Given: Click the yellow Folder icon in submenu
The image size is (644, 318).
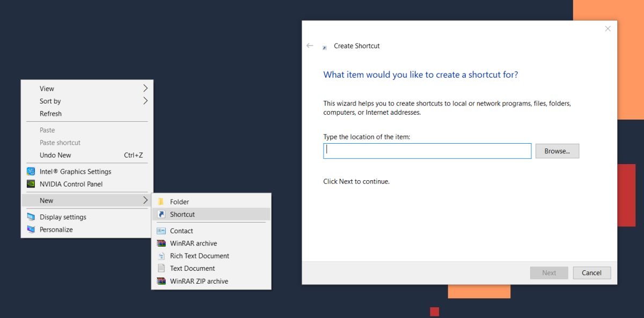Looking at the screenshot, I should (x=161, y=202).
